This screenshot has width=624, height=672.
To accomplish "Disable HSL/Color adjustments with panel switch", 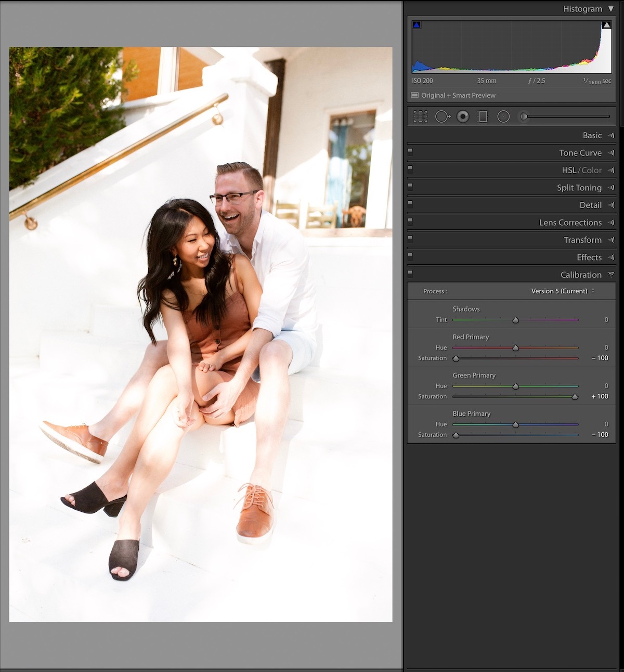I will coord(410,169).
